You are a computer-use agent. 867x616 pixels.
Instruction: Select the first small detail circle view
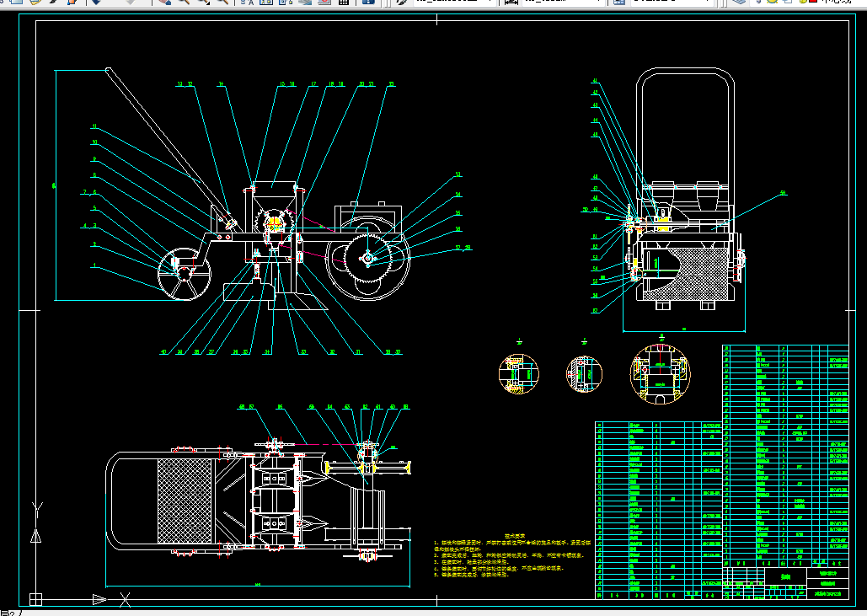(x=519, y=374)
